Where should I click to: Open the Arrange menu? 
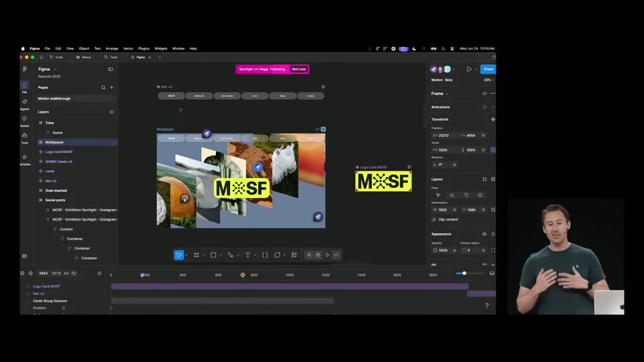(112, 48)
